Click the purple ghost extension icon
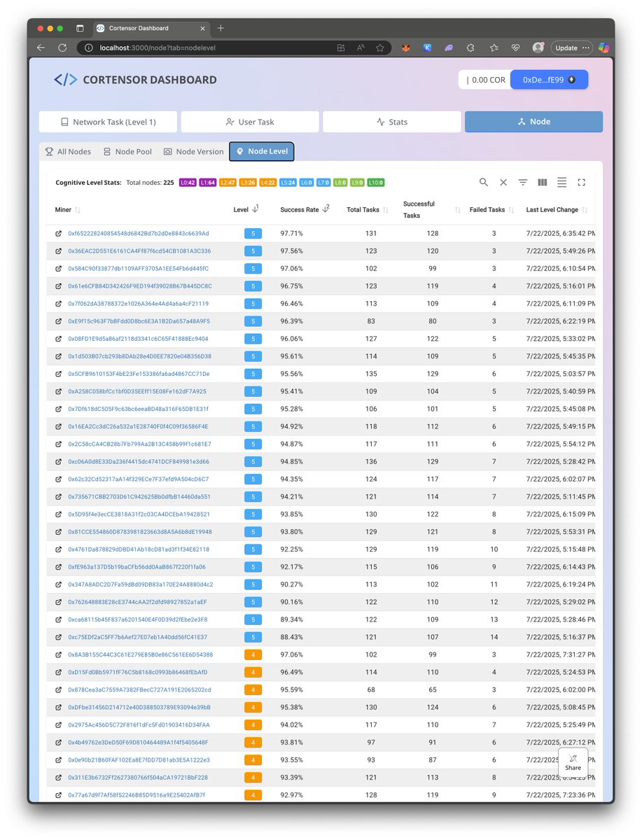 click(449, 48)
